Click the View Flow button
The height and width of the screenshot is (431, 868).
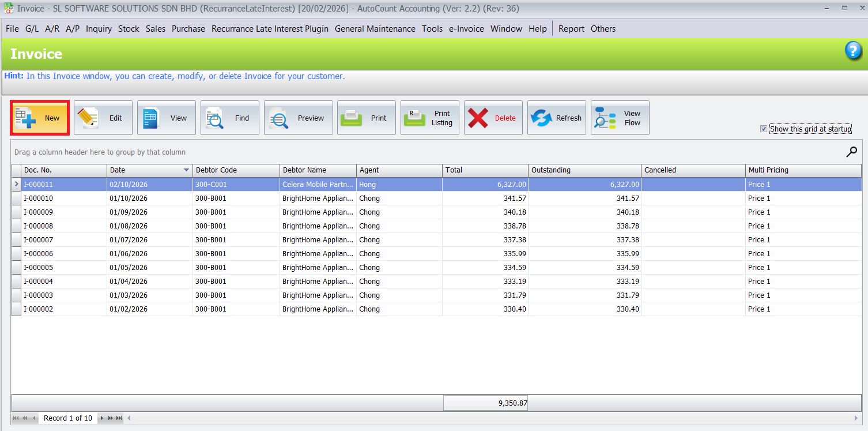tap(620, 118)
